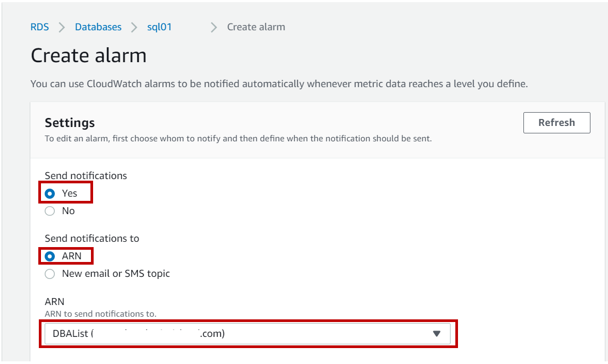
Task: Expand the ARN selector to pick another topic
Action: pyautogui.click(x=437, y=334)
